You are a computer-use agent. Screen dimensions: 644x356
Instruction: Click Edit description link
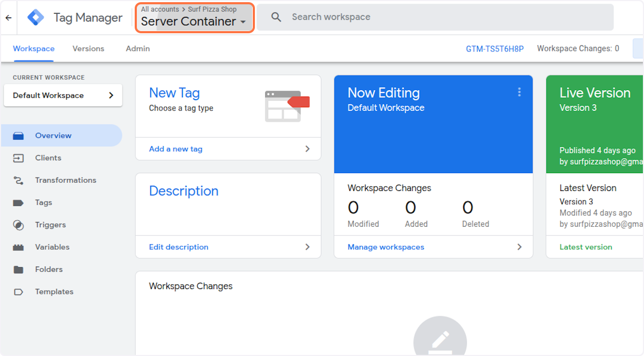(x=179, y=247)
